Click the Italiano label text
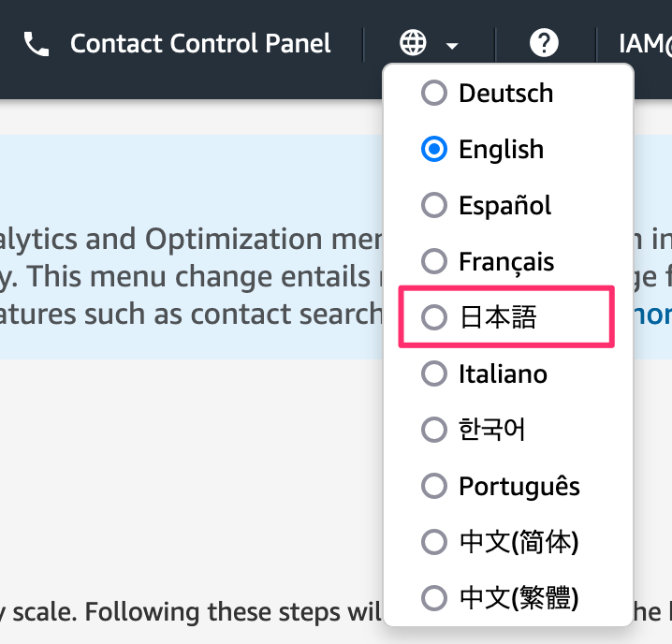Viewport: 672px width, 644px height. [503, 374]
